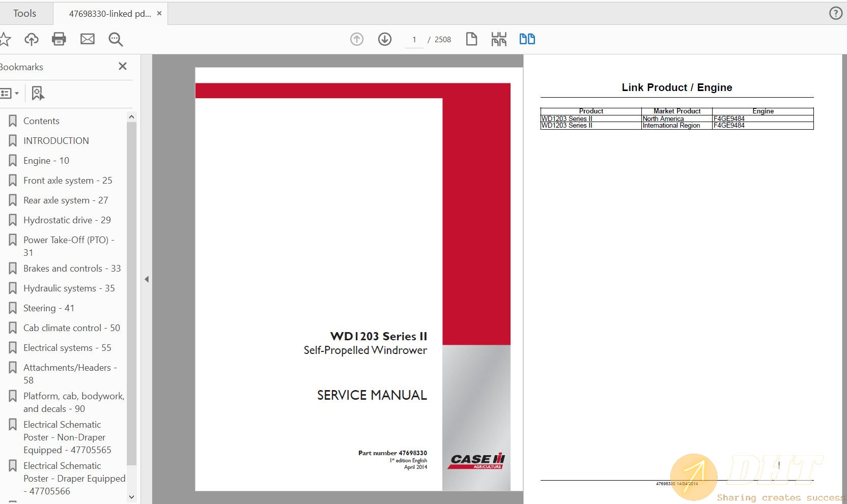The height and width of the screenshot is (504, 847).
Task: Open Rear axle system - 27 bookmark
Action: coord(66,200)
